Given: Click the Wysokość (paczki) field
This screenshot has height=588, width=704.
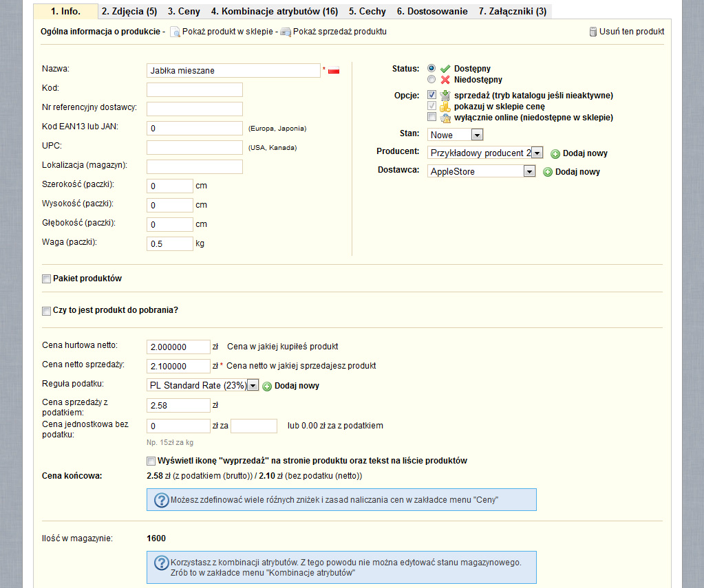Looking at the screenshot, I should [x=170, y=206].
